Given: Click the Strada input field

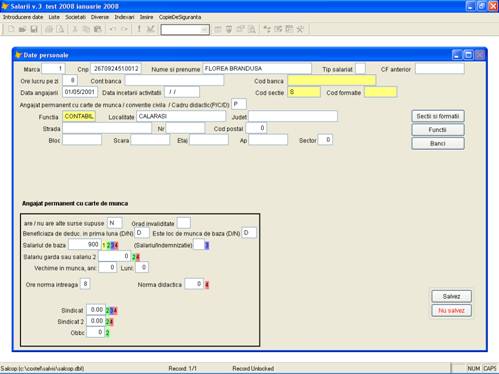Looking at the screenshot, I should click(107, 128).
